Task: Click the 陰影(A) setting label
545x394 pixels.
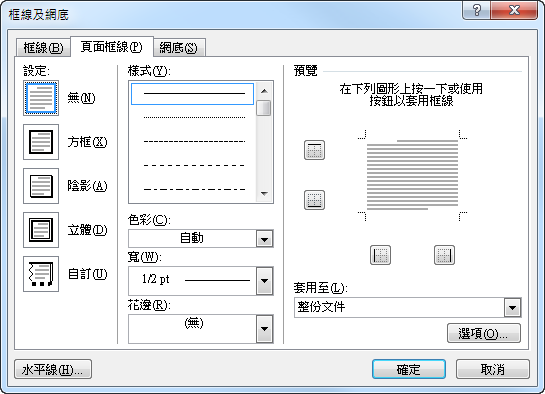Action: point(87,186)
